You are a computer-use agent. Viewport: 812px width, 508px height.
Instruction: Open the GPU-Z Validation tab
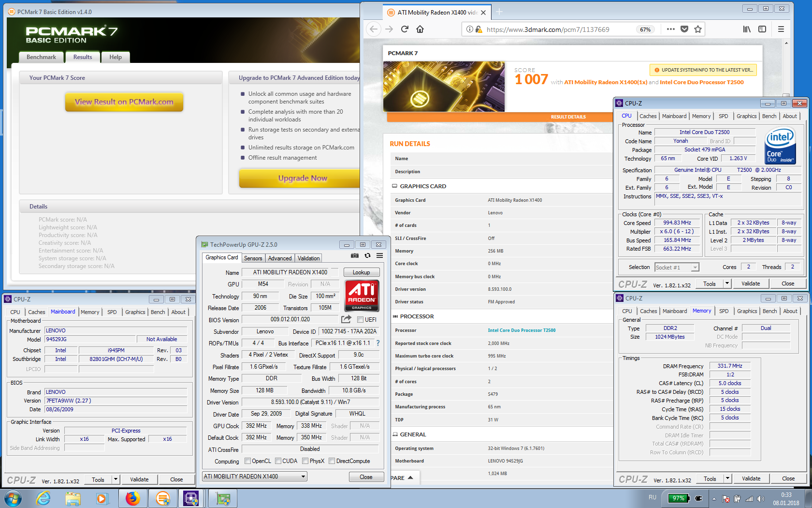click(308, 258)
